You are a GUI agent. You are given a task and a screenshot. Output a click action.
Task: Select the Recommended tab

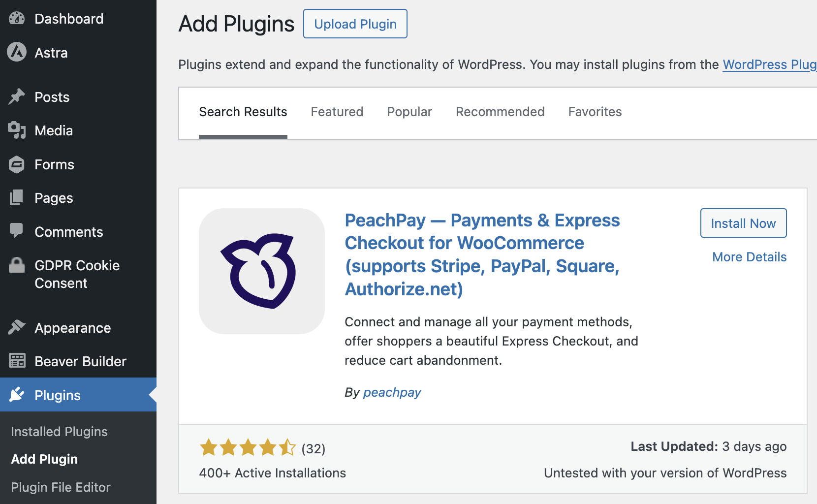[x=500, y=112]
